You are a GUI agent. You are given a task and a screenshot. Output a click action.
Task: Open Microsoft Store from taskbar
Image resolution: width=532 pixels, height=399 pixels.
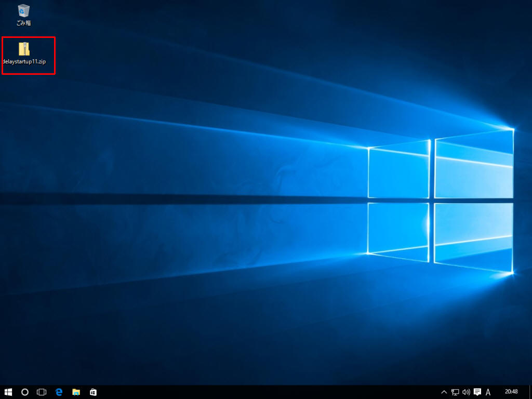(x=93, y=392)
